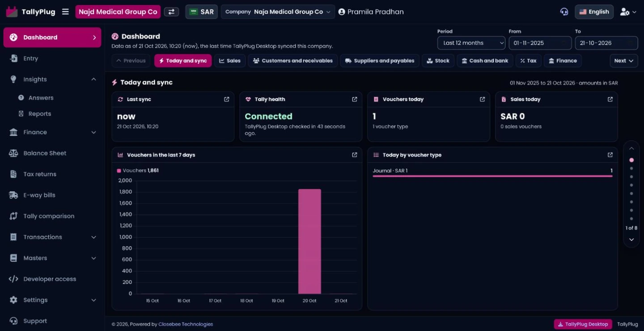Expand the Vouchers in the last 7 days chart
The height and width of the screenshot is (331, 644).
click(x=355, y=155)
